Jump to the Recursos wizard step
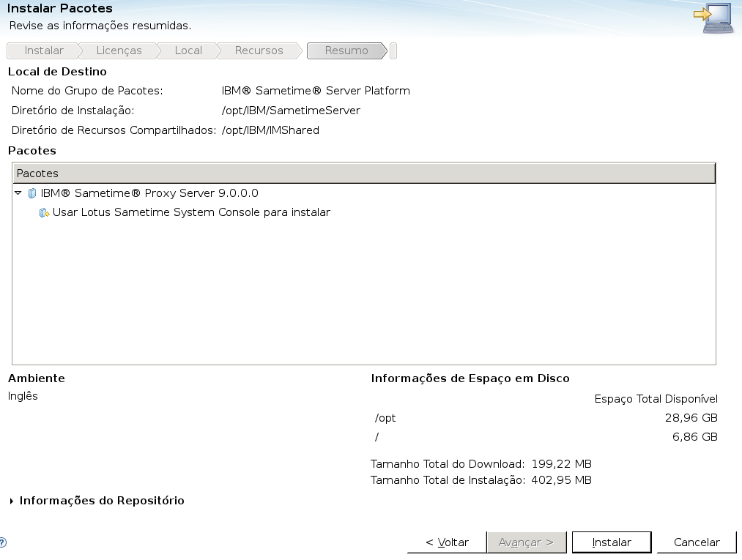Image resolution: width=742 pixels, height=560 pixels. click(259, 51)
